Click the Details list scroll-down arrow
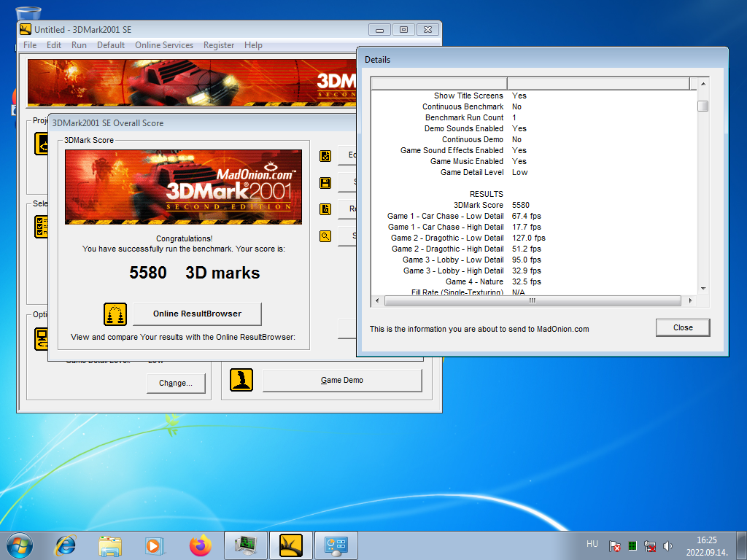This screenshot has width=747, height=560. (703, 289)
